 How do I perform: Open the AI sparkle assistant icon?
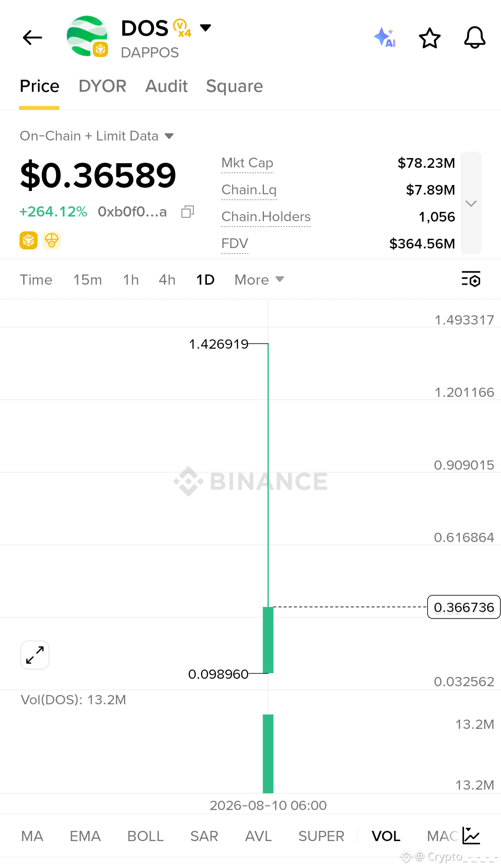[x=385, y=38]
